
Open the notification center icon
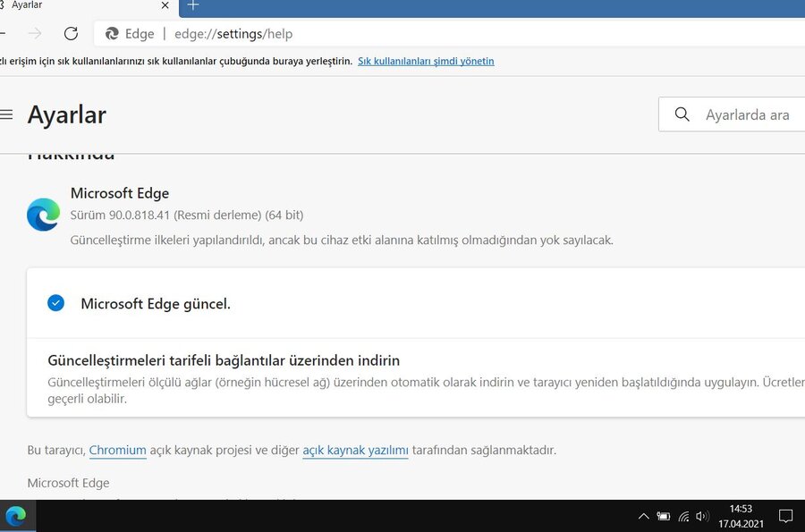785,516
